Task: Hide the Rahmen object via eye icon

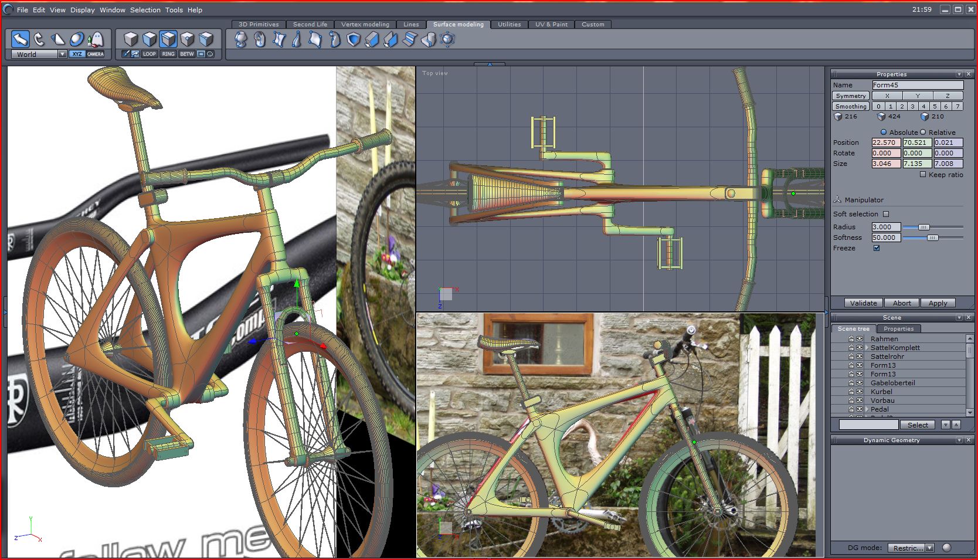Action: (x=860, y=339)
